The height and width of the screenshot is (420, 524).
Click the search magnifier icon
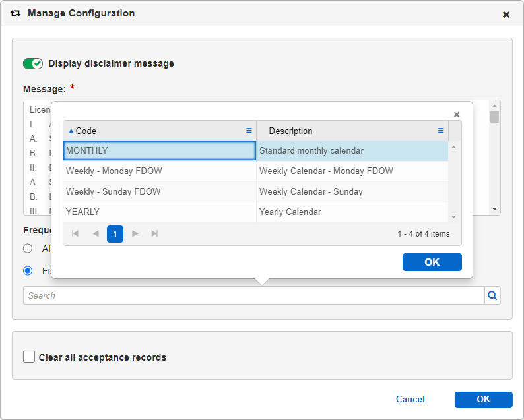(x=492, y=295)
